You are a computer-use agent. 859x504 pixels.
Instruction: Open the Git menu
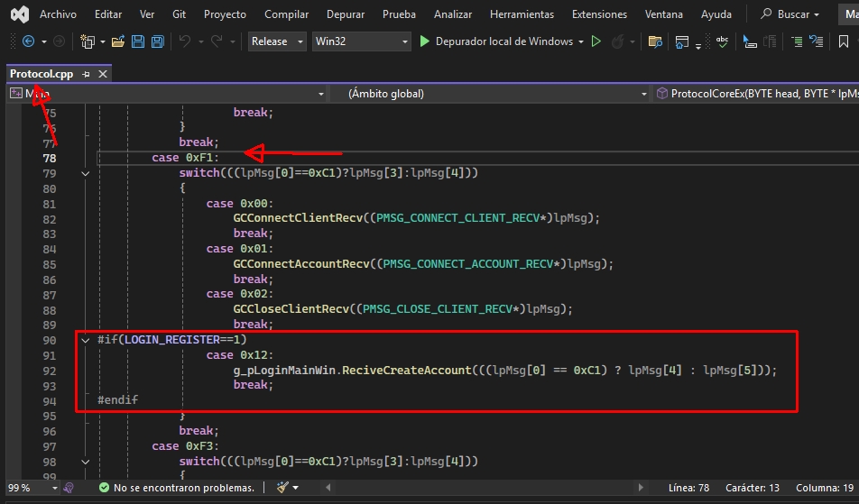pos(180,14)
